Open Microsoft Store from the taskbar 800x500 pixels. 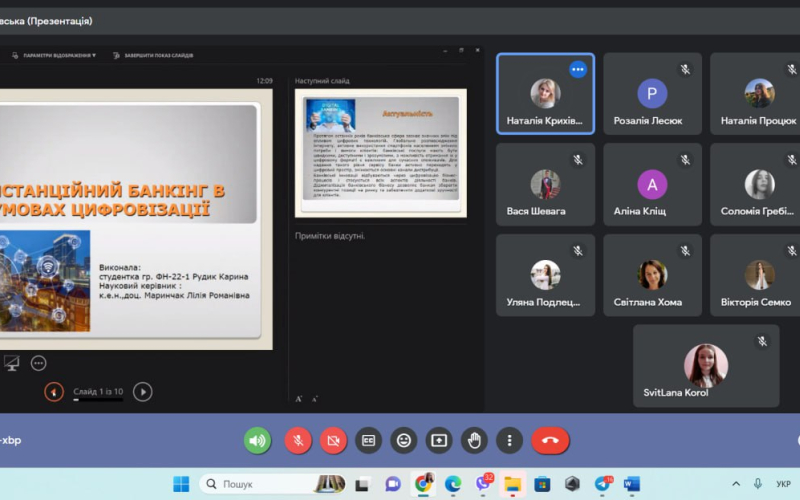point(542,484)
